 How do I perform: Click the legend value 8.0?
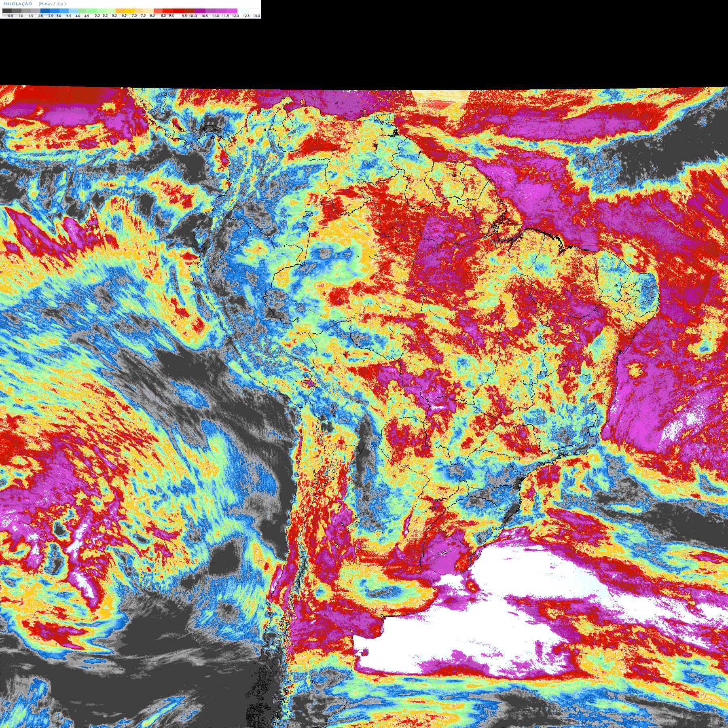(152, 15)
